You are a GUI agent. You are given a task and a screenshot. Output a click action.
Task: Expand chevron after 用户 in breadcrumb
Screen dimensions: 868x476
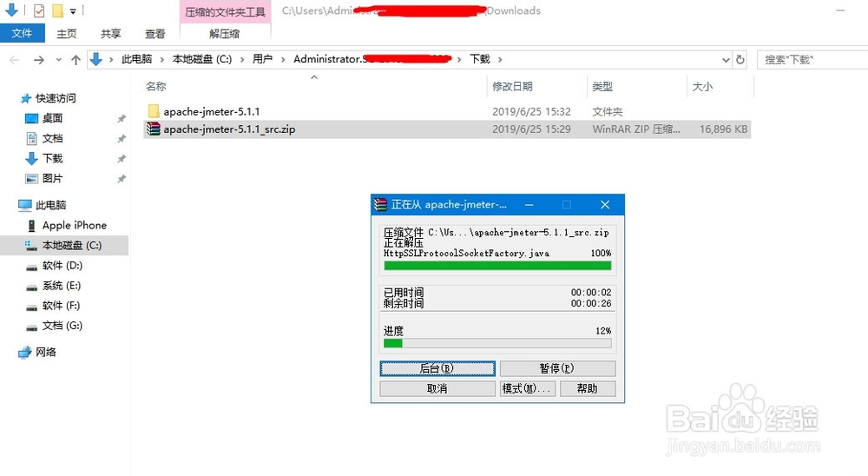click(283, 59)
